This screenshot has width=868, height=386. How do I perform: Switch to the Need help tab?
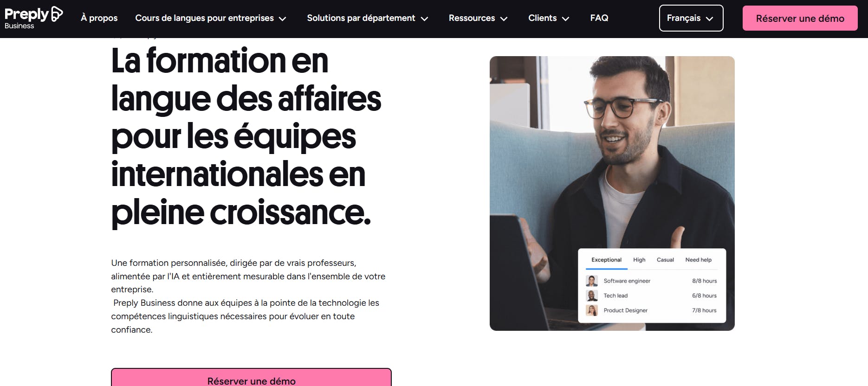point(698,260)
